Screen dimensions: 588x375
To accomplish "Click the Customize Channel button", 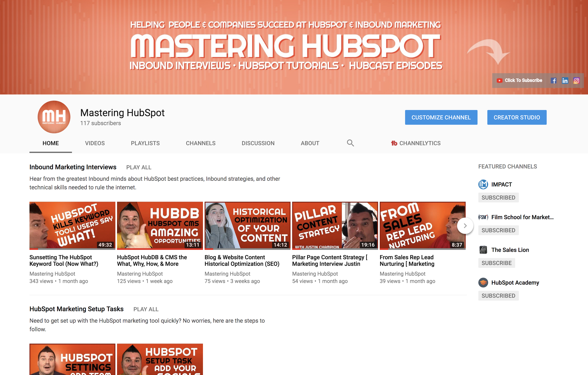I will (441, 117).
